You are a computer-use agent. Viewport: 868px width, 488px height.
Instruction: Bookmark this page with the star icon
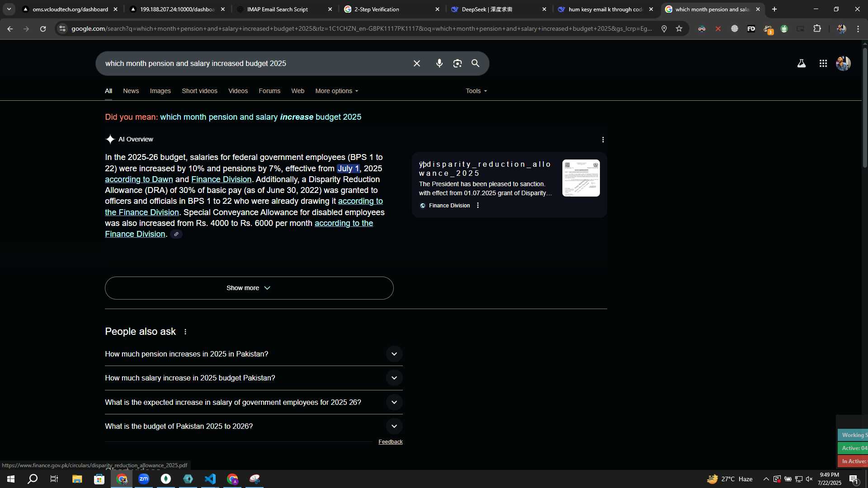679,28
